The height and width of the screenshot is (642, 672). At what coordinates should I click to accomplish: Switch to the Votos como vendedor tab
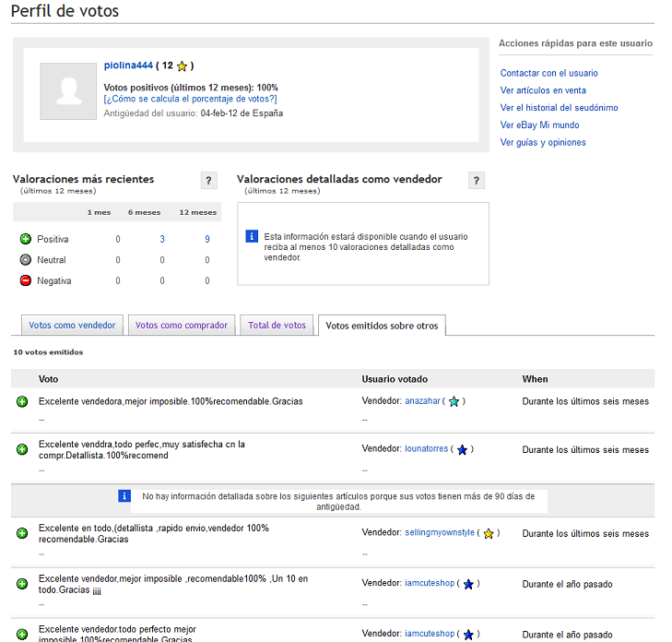(72, 326)
